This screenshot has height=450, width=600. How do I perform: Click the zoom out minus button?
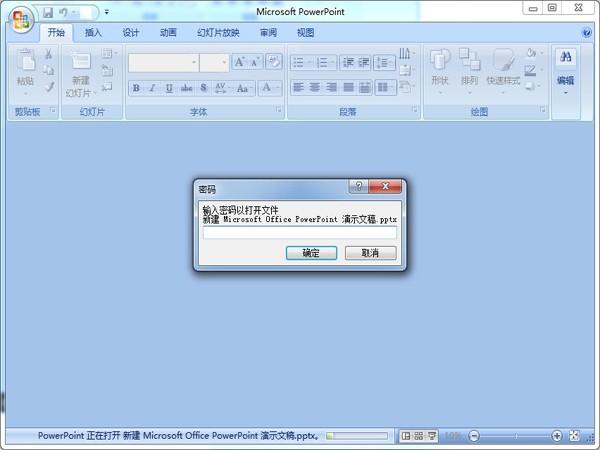click(474, 436)
